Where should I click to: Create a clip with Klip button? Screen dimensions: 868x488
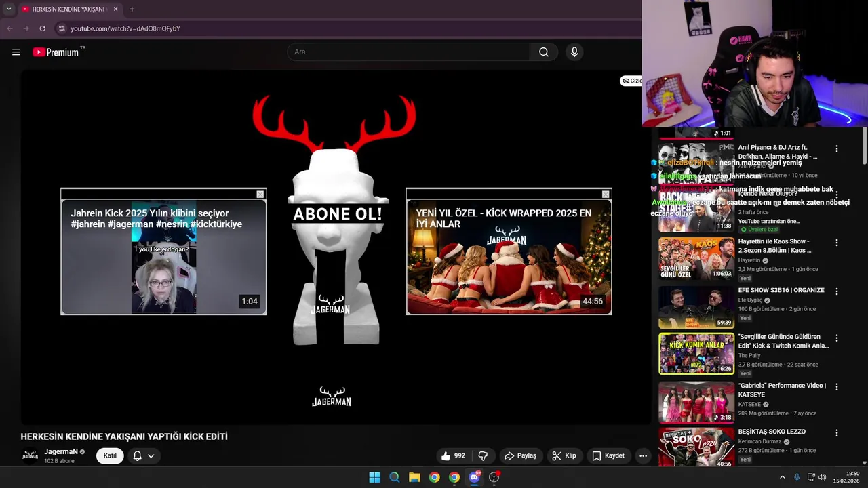(564, 456)
